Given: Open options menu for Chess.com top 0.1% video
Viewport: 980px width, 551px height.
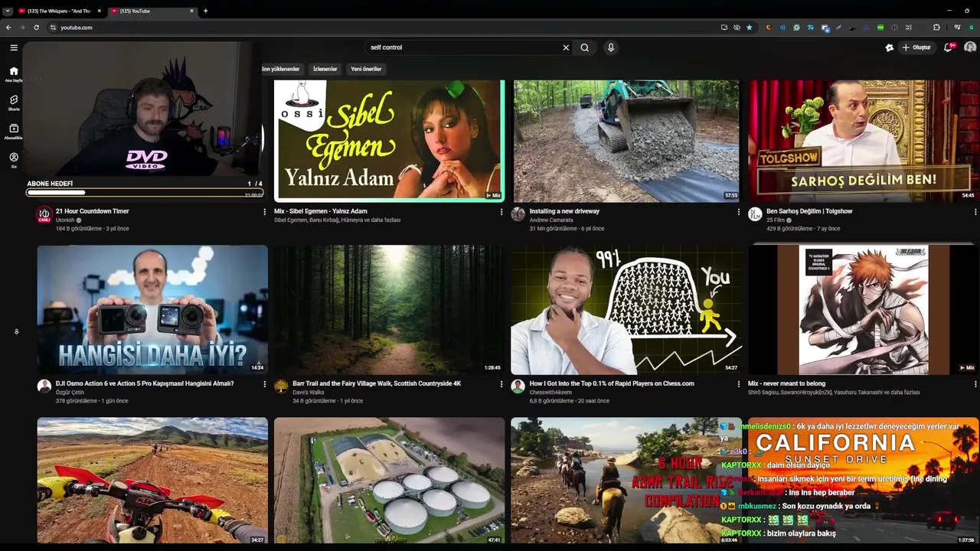Looking at the screenshot, I should pos(739,384).
